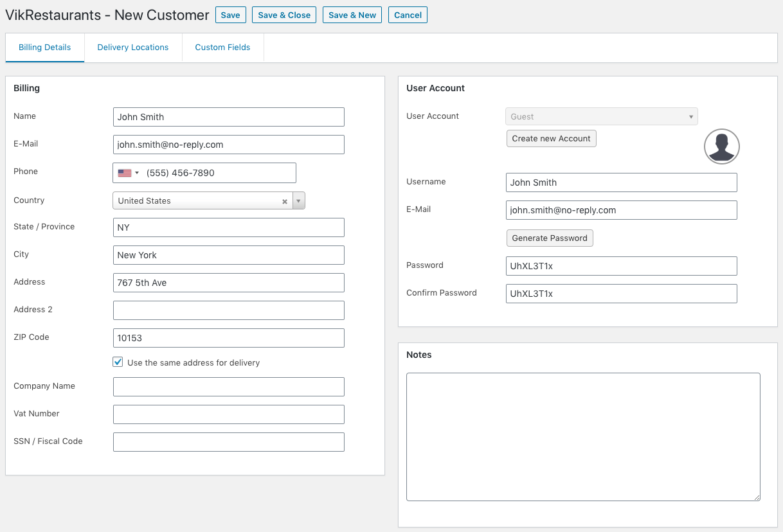Click the Save & Close button
This screenshot has height=532, width=783.
coord(284,15)
